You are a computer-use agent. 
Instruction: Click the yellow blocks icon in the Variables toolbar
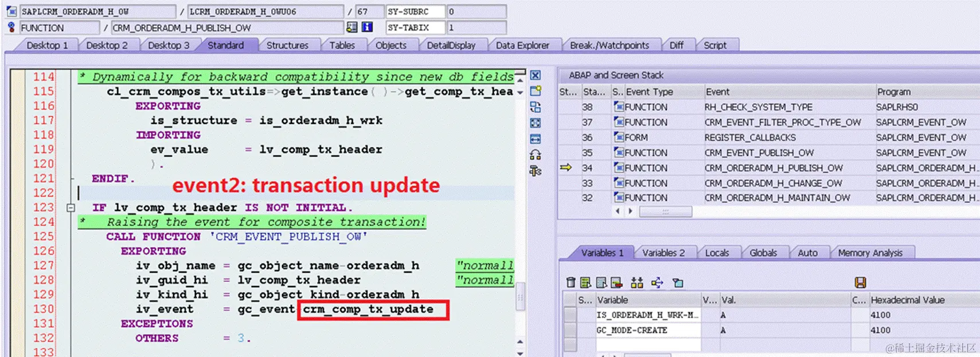point(637,282)
